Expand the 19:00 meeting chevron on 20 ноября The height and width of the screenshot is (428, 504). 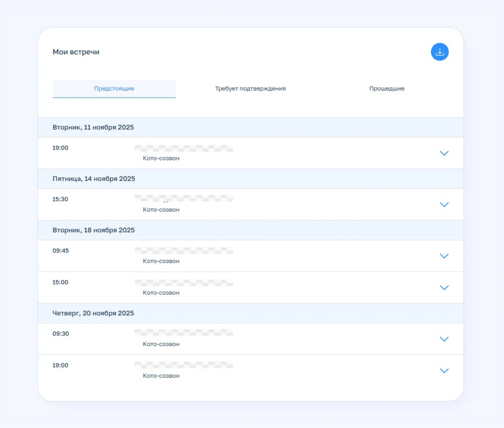444,371
